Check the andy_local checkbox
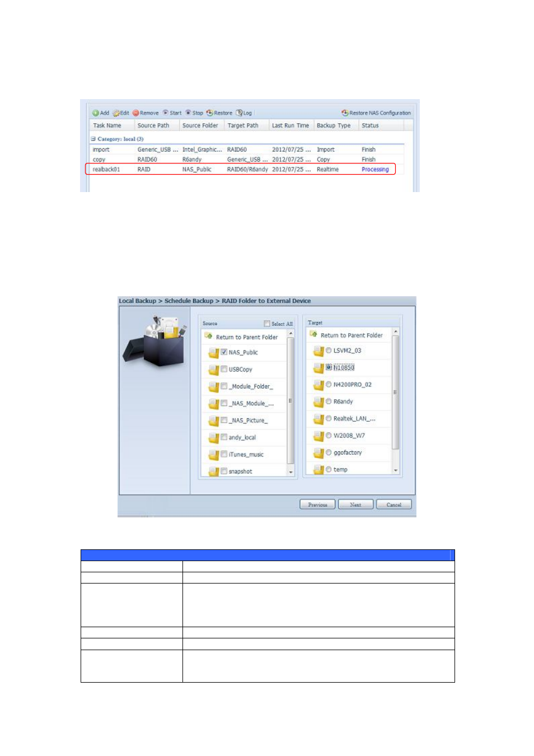This screenshot has height=756, width=534. tap(224, 437)
